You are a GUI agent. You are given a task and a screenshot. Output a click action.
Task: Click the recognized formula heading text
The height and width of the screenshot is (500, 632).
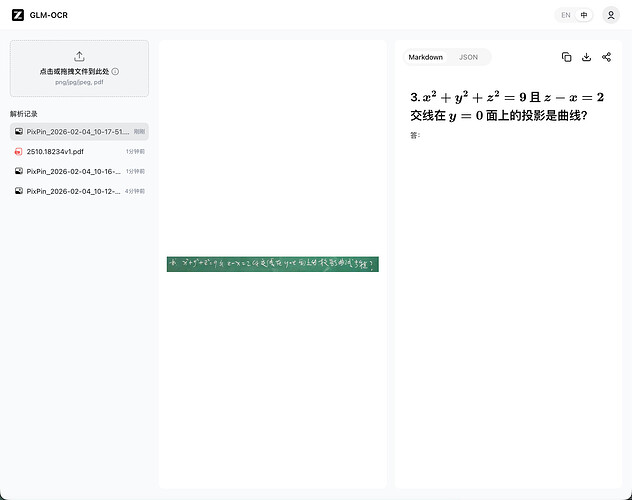[x=507, y=106]
